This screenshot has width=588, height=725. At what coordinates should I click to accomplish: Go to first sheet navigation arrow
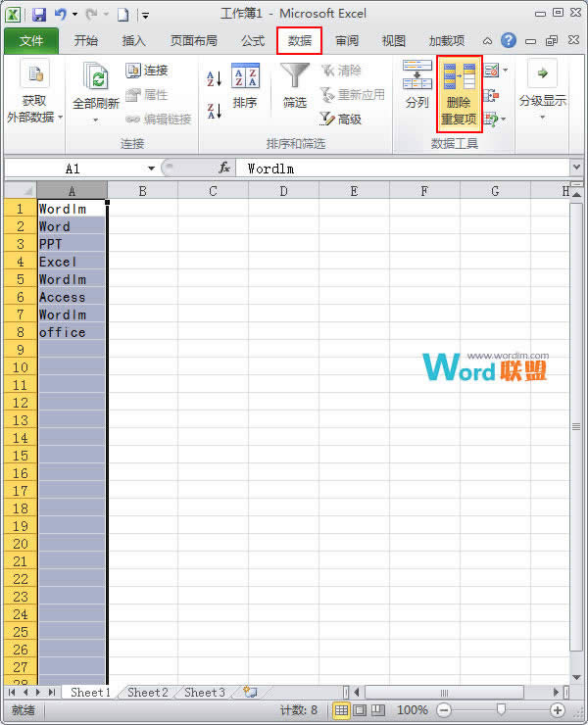pos(12,692)
